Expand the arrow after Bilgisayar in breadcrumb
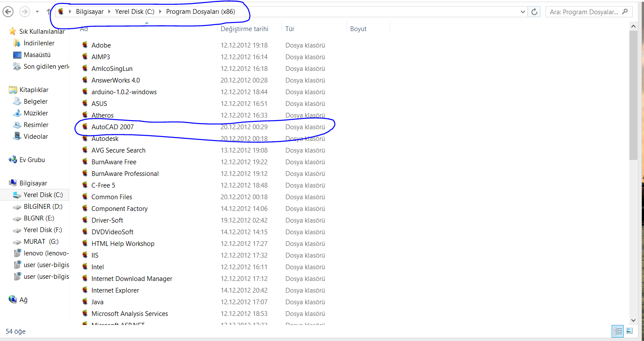The image size is (644, 341). (x=109, y=12)
